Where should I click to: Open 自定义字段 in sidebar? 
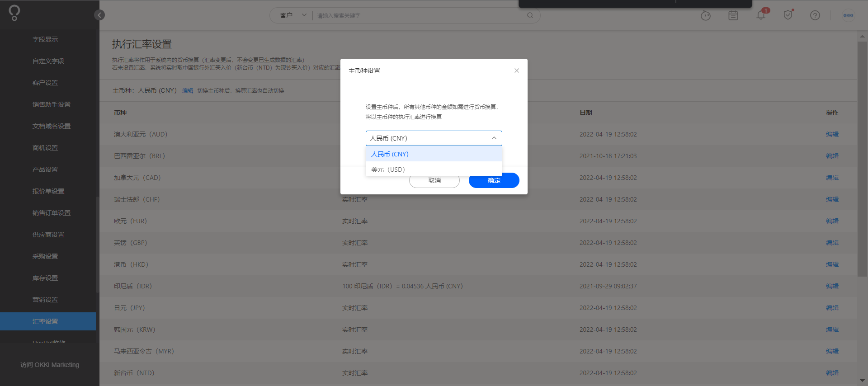[x=48, y=61]
